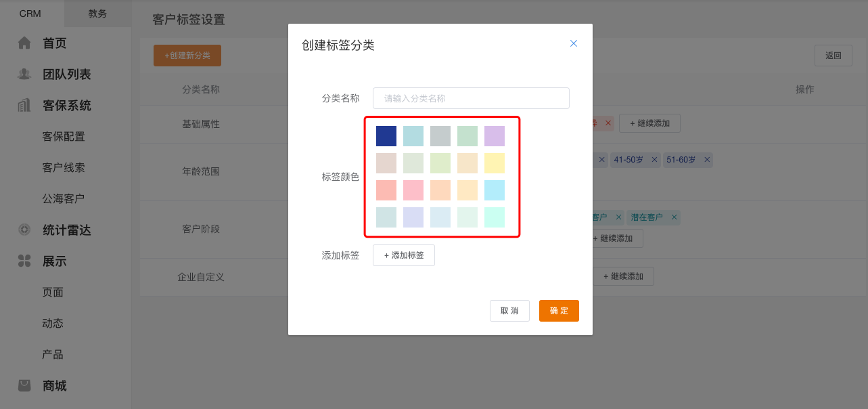Switch to the CRM tab
Viewport: 868px width, 409px height.
[x=30, y=14]
